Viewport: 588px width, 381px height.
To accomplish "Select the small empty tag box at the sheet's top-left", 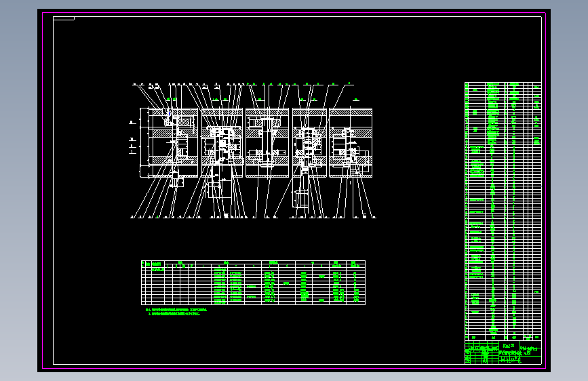I will (x=64, y=18).
